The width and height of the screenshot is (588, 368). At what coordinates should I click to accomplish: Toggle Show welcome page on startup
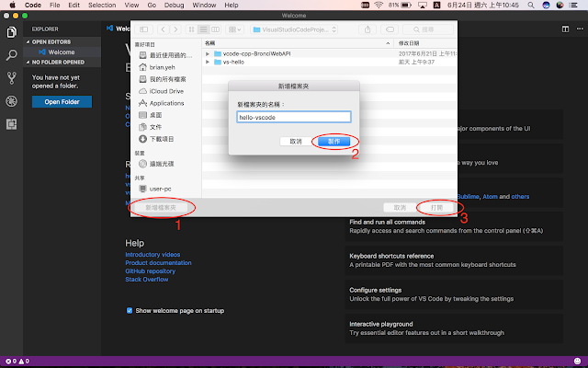pyautogui.click(x=130, y=311)
